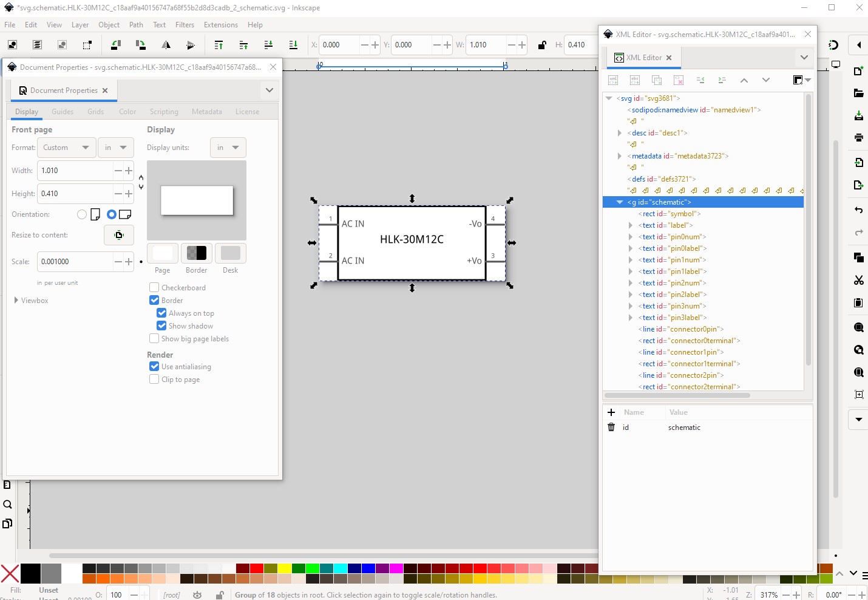Expand the desc id="desc1" node
Viewport: 868px width, 600px height.
pos(620,133)
